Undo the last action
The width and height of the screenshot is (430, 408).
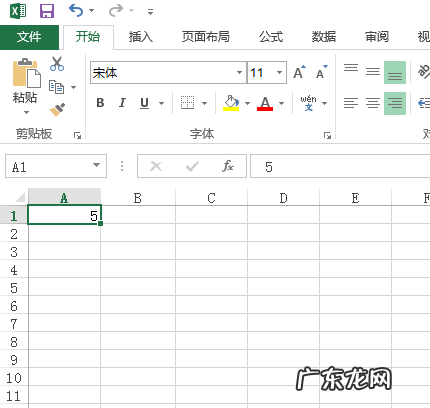(76, 11)
